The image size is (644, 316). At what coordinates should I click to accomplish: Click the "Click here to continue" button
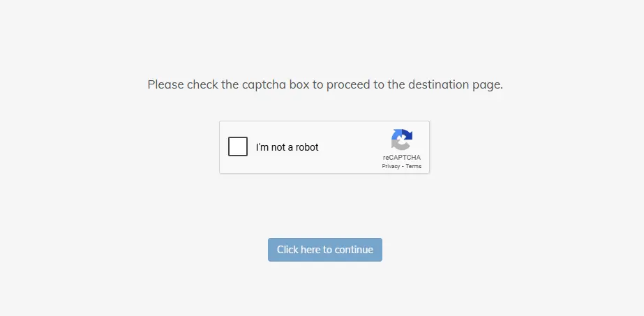325,250
